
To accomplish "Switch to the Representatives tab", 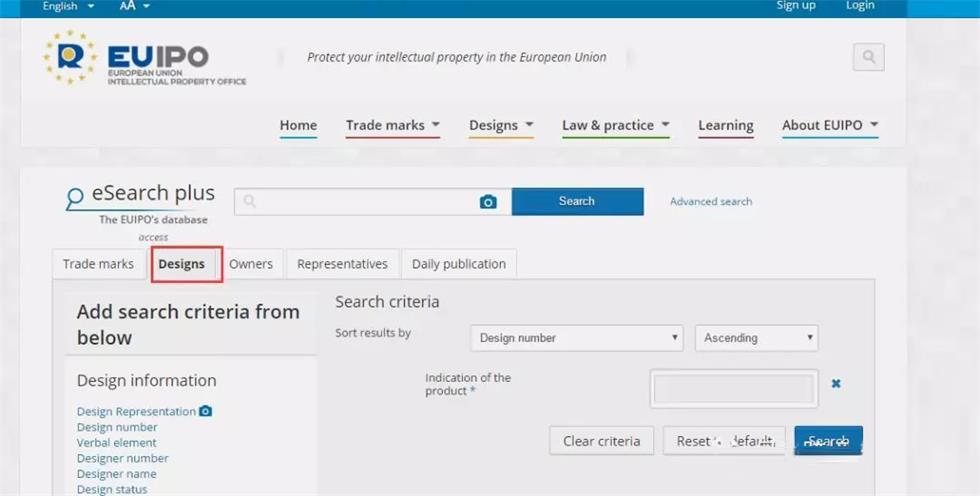I will point(342,264).
